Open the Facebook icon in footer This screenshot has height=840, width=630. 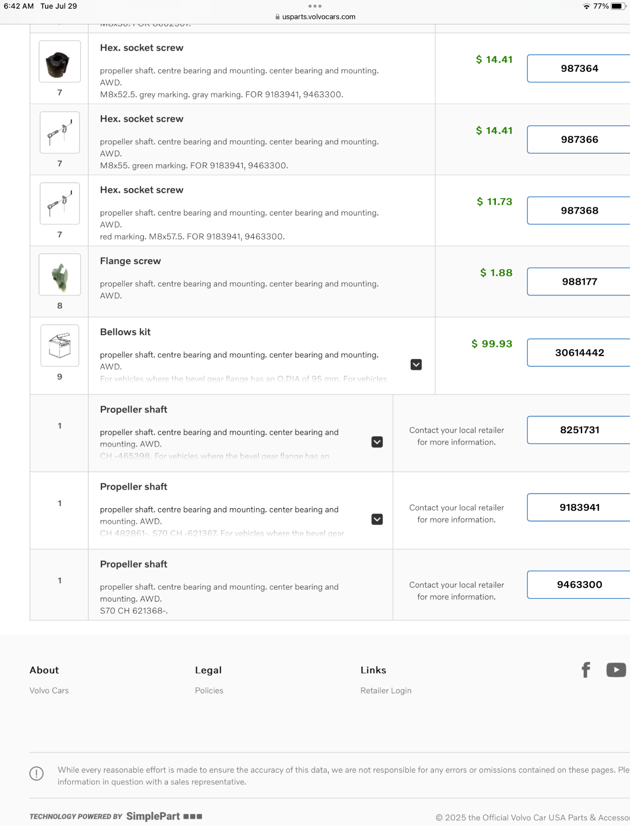point(585,669)
